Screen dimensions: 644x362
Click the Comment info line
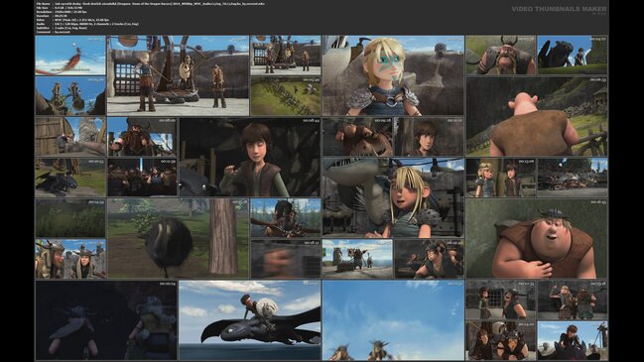coord(53,32)
